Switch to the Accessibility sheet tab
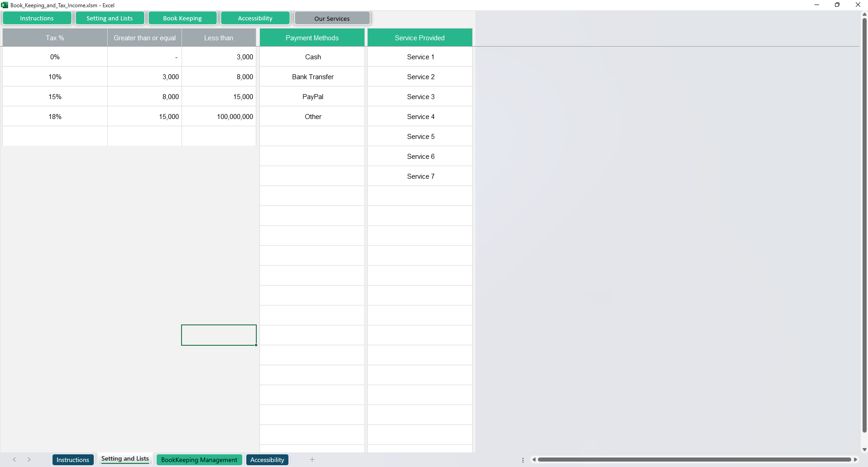This screenshot has height=467, width=868. pos(267,460)
